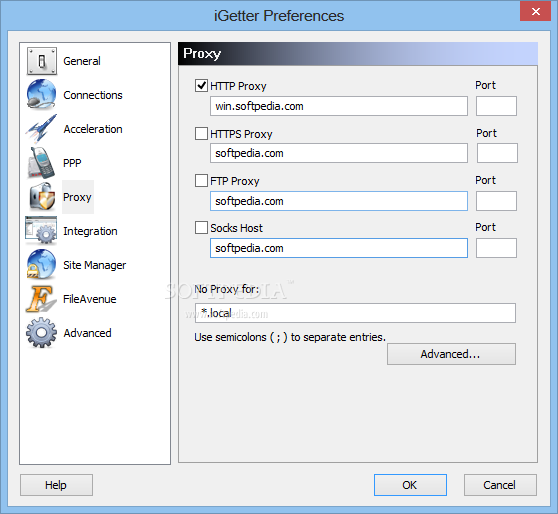
Task: Click the Acceleration rocket icon
Action: tap(41, 128)
